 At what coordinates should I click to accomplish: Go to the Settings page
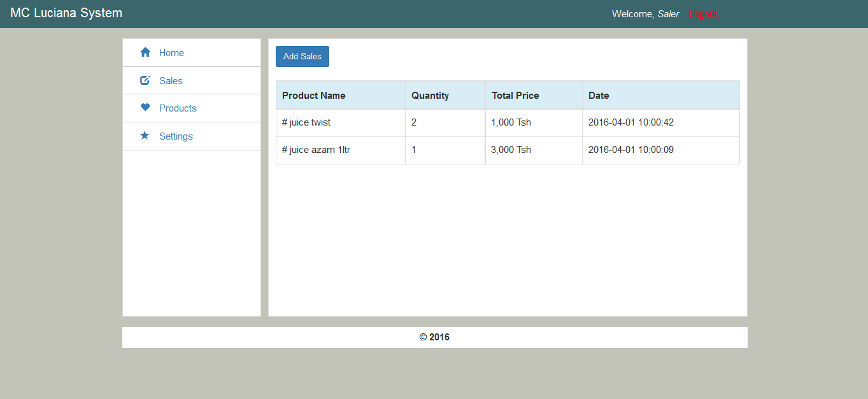175,136
